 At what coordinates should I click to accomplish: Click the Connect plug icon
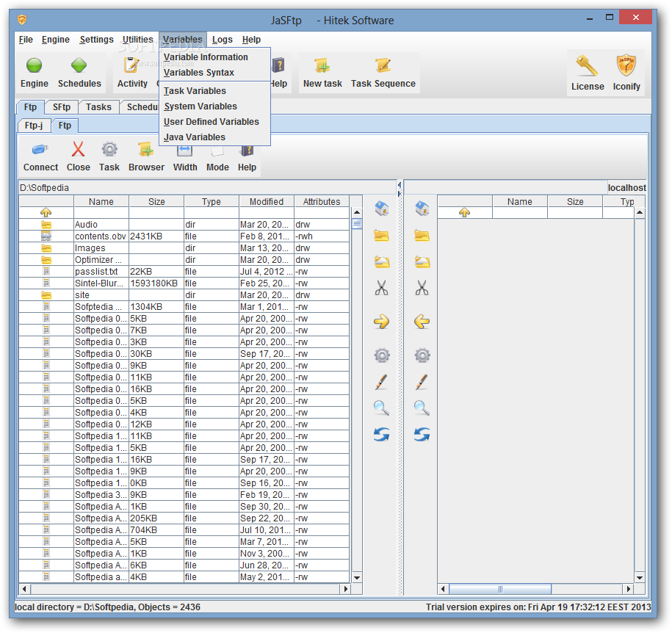[x=40, y=150]
